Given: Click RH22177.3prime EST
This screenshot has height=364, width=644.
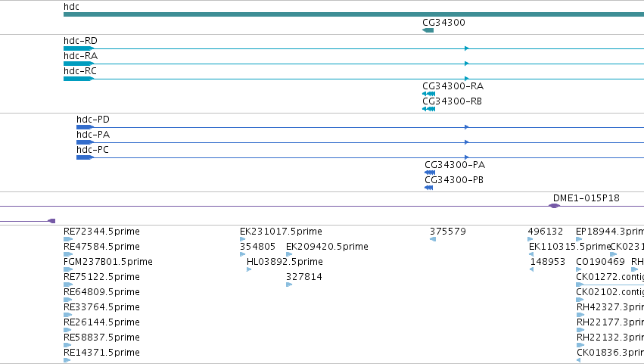Looking at the screenshot, I should [x=580, y=330].
